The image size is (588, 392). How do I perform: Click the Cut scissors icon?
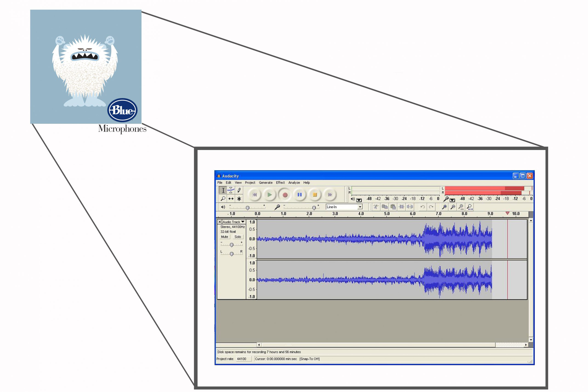[x=376, y=207]
